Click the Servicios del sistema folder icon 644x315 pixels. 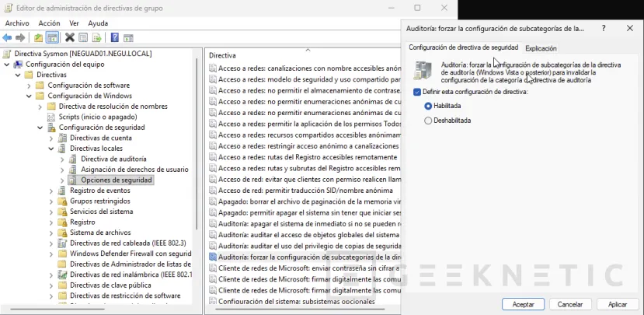click(62, 212)
